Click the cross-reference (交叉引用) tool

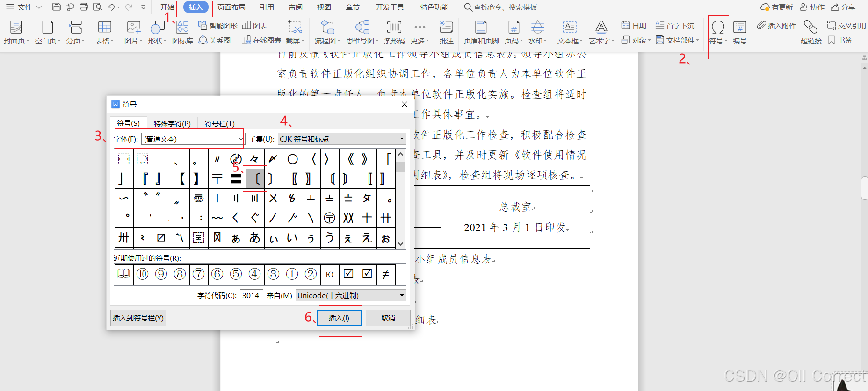(846, 26)
